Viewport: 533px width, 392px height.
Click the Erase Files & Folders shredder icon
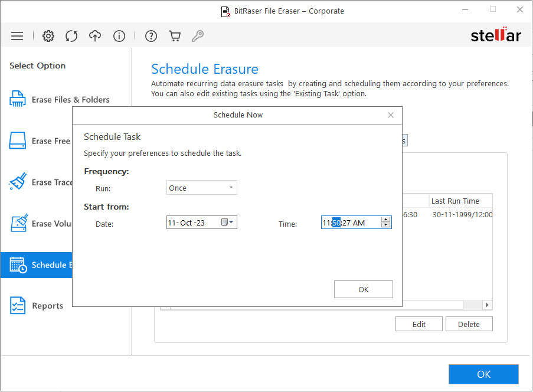pos(18,99)
